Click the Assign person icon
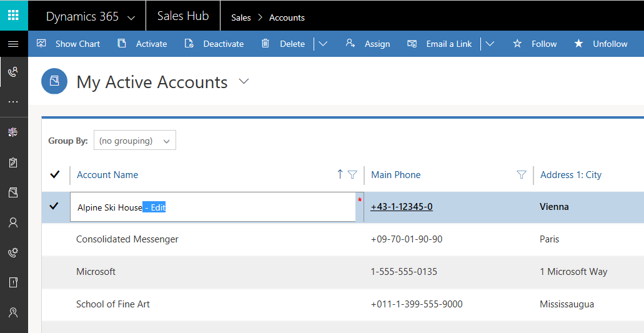 (350, 43)
